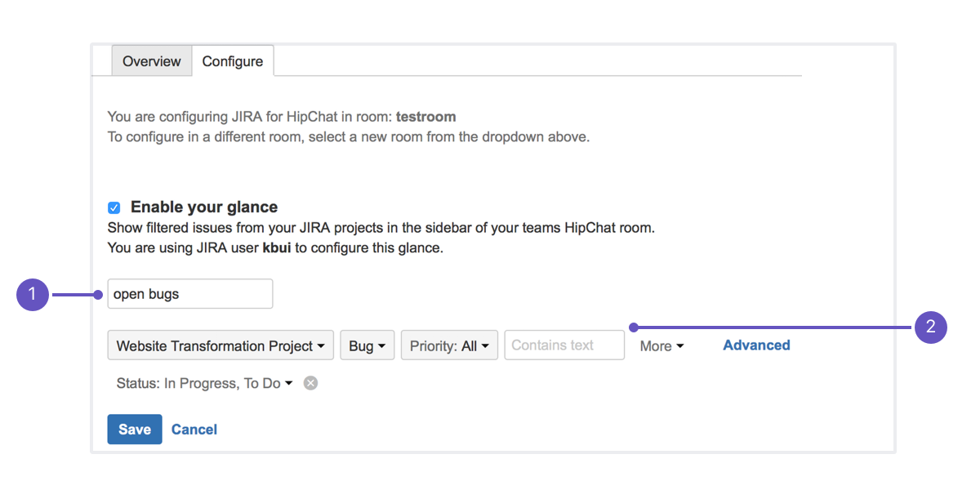Open the Website Transformation Project dropdown
The height and width of the screenshot is (490, 980).
(x=220, y=345)
